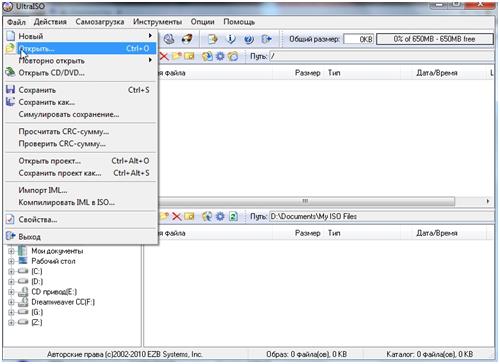Click Симулировать сохранение... entry
The width and height of the screenshot is (500, 364).
(81, 114)
